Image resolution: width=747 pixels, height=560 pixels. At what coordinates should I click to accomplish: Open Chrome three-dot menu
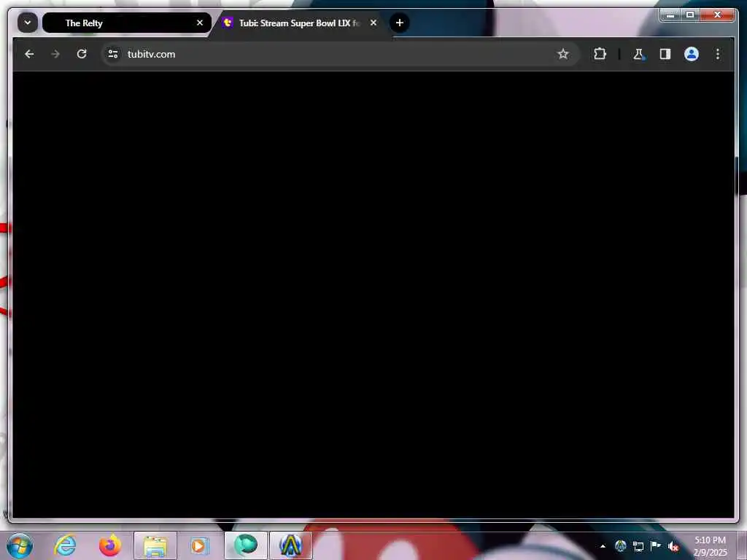coord(718,54)
